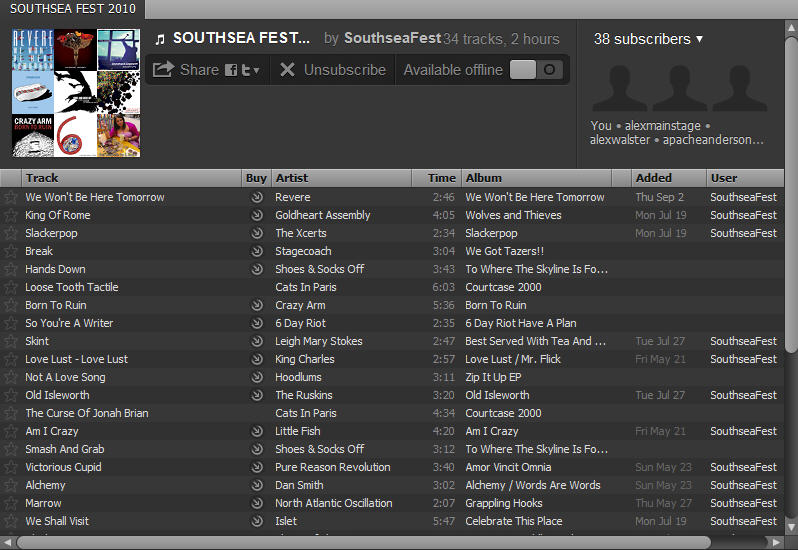Screen dimensions: 798x550
Task: Click the playlist music note icon
Action: pyautogui.click(x=160, y=39)
